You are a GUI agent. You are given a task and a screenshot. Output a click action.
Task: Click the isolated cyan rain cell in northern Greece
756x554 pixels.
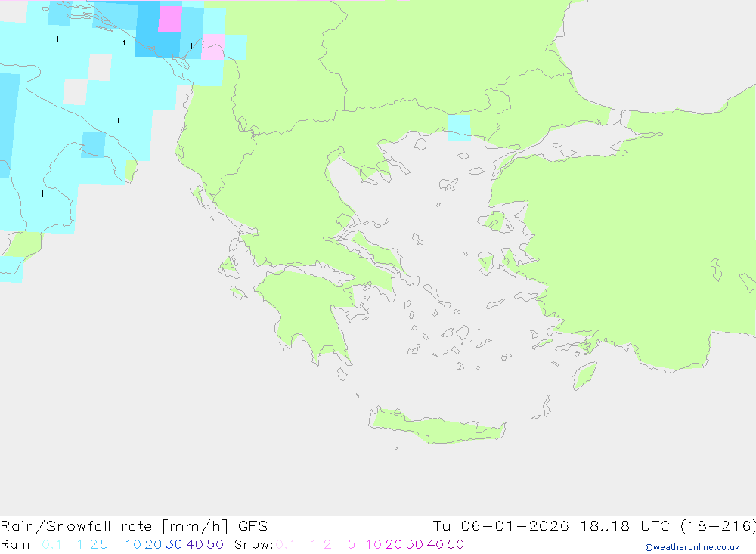click(459, 128)
